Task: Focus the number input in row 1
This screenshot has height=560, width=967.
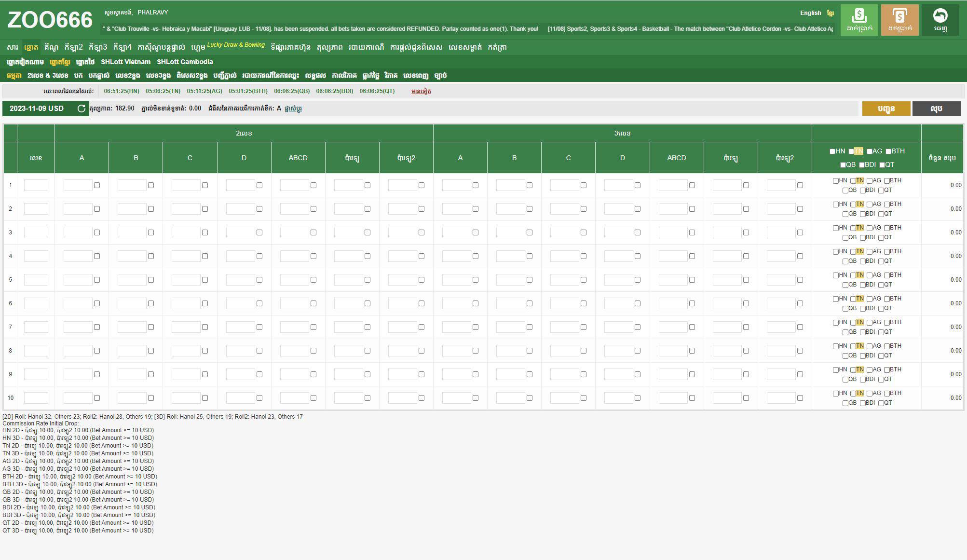Action: pyautogui.click(x=36, y=185)
